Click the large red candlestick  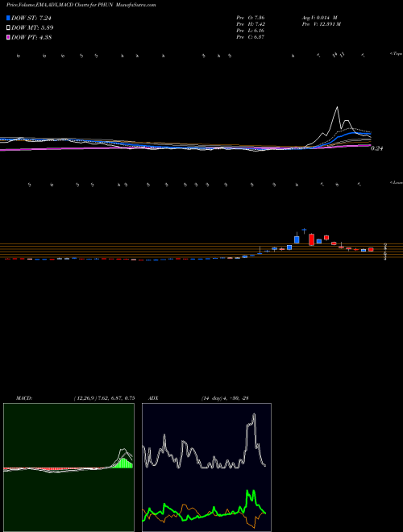[x=311, y=239]
